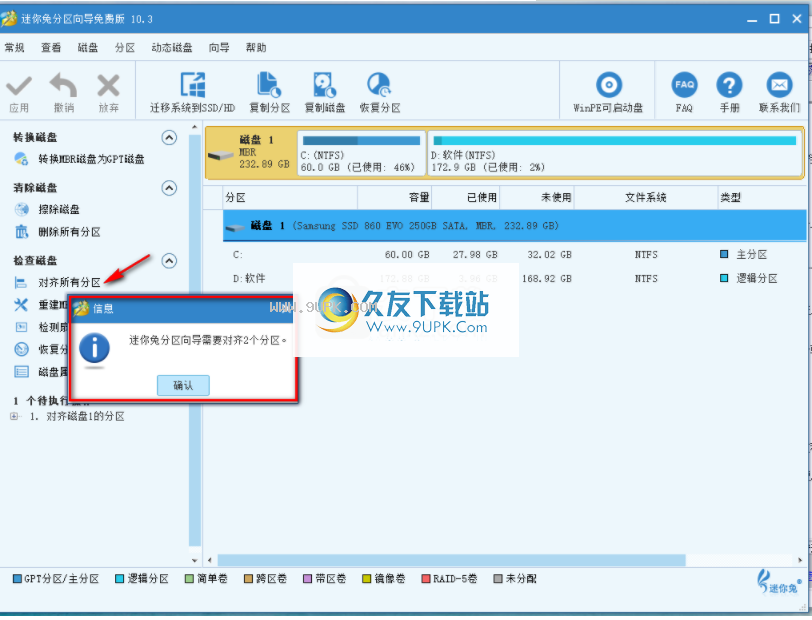Image resolution: width=812 pixels, height=620 pixels.
Task: Click Convert MBR disk to GPT icon
Action: (21, 159)
